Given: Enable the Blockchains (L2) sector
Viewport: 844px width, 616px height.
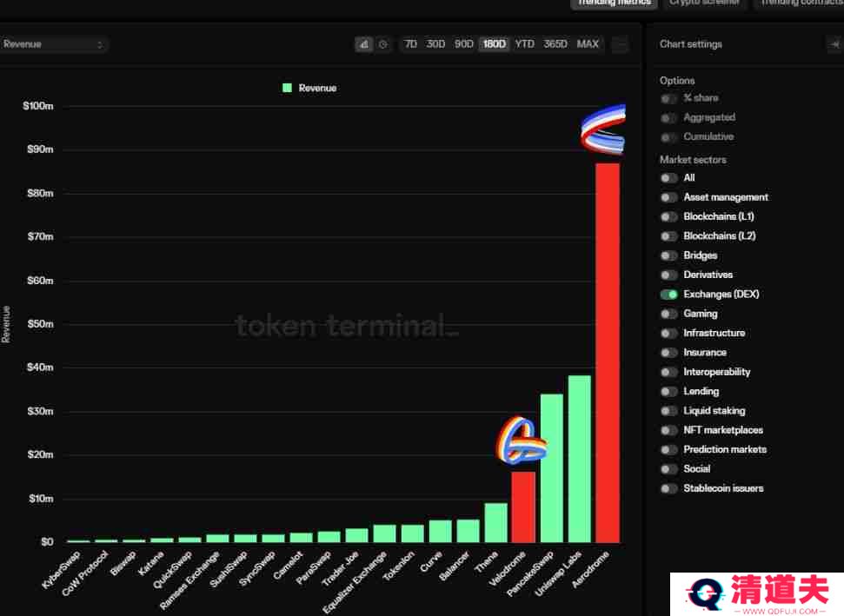Looking at the screenshot, I should tap(669, 236).
